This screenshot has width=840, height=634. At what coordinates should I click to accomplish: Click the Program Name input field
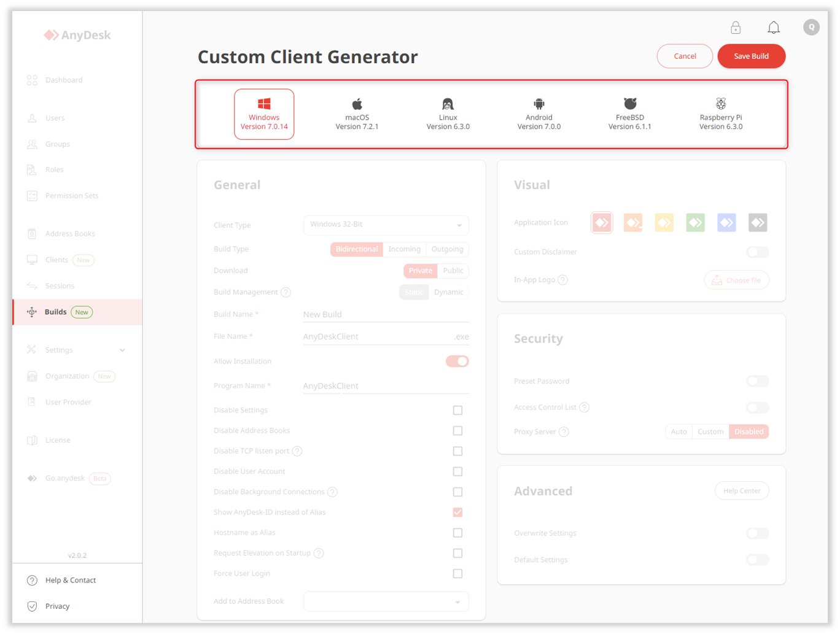[x=386, y=385]
